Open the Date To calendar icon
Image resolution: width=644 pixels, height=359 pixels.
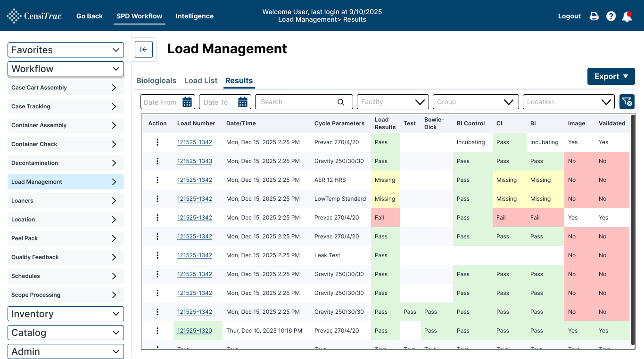click(x=243, y=102)
